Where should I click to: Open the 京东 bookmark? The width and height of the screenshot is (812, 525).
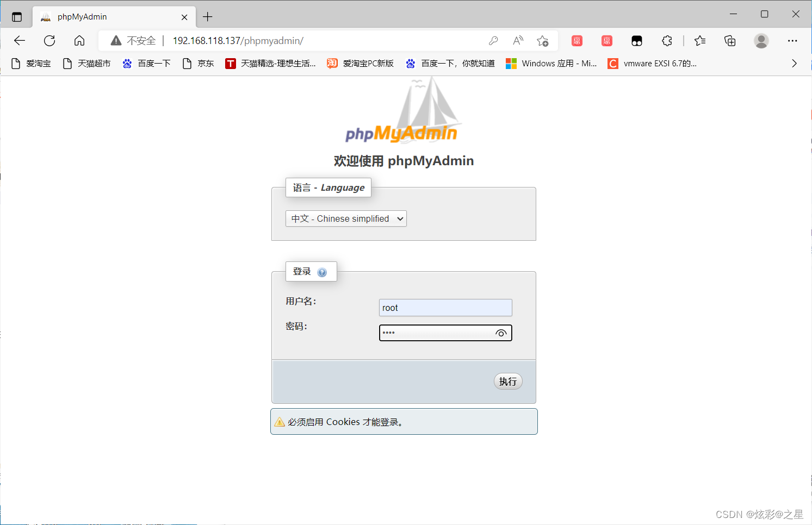point(198,63)
